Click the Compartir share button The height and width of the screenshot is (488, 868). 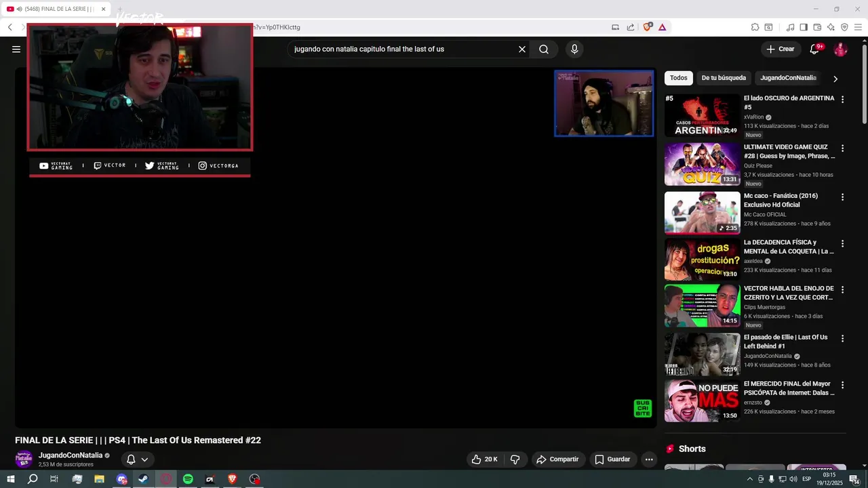click(x=557, y=460)
